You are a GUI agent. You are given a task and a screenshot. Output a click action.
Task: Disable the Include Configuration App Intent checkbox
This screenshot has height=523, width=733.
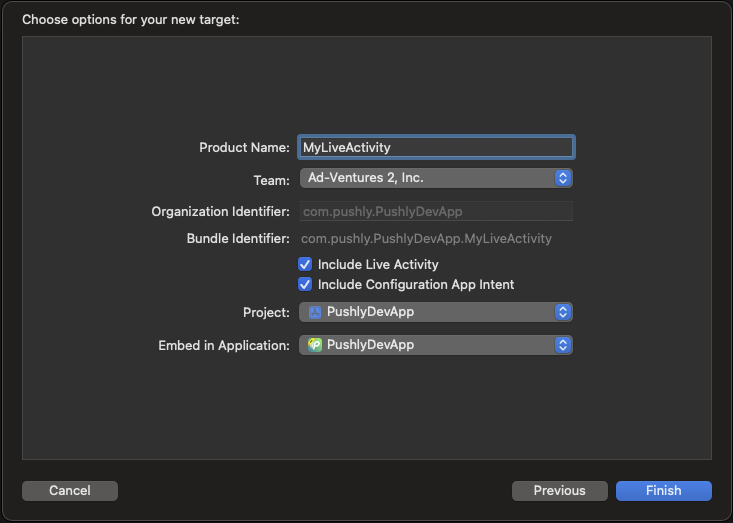pos(306,285)
